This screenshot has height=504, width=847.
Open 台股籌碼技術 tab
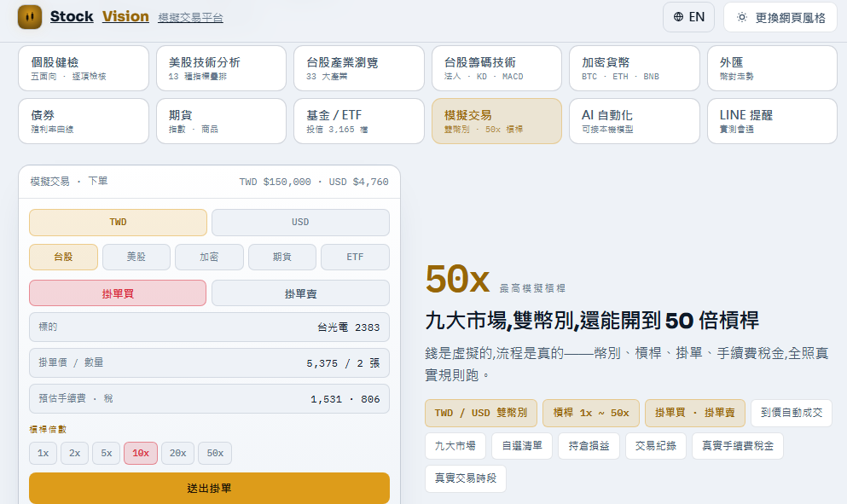point(496,68)
